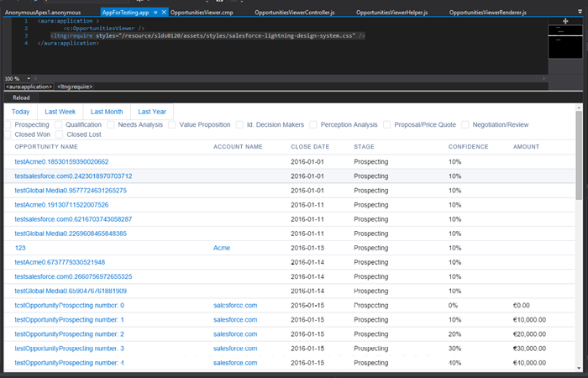Viewport: 588px width, 378px height.
Task: Open opportunity testGlobal Media0.2269608465848385
Action: point(71,234)
